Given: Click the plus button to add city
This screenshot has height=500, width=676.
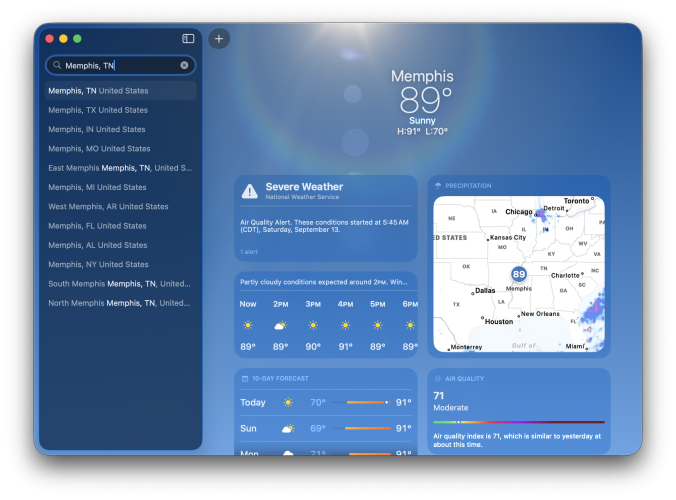Looking at the screenshot, I should [x=219, y=38].
